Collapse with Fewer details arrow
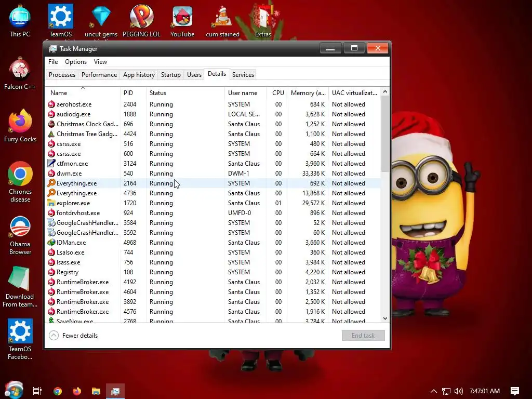This screenshot has width=532, height=399. (x=54, y=336)
